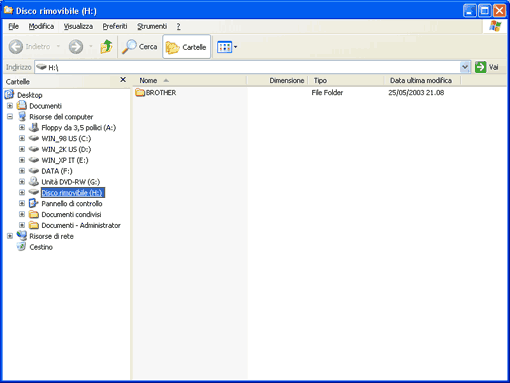Expand the WIN_98 US (C:) drive
The height and width of the screenshot is (383, 510).
(x=22, y=138)
